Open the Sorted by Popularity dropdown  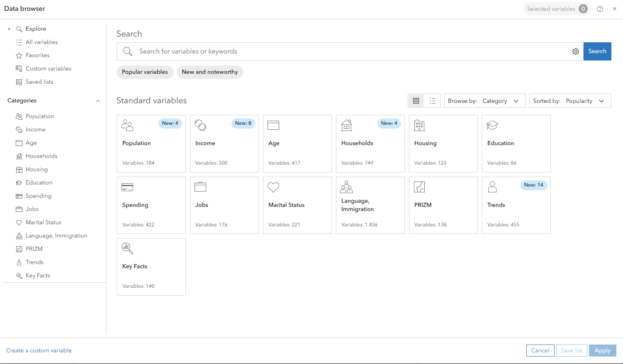click(x=570, y=101)
